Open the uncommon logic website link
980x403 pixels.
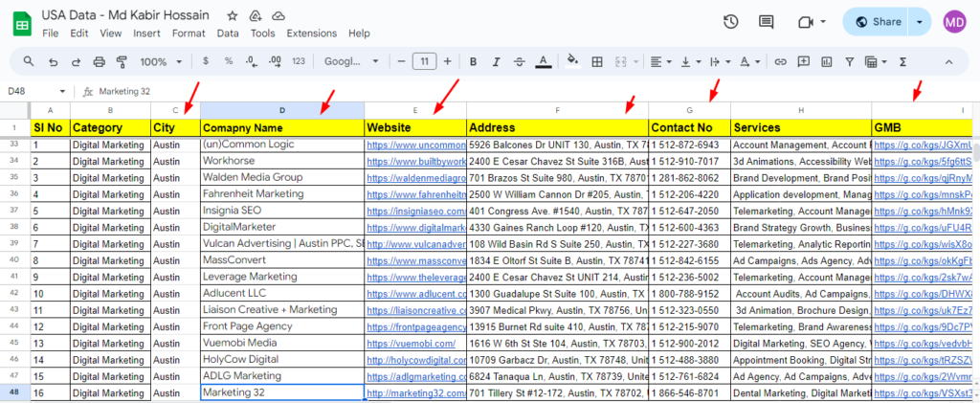416,145
